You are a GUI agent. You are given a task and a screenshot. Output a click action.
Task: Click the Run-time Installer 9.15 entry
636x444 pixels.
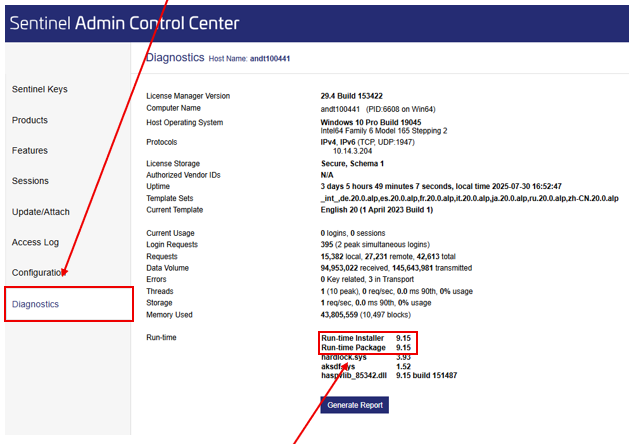pos(366,338)
